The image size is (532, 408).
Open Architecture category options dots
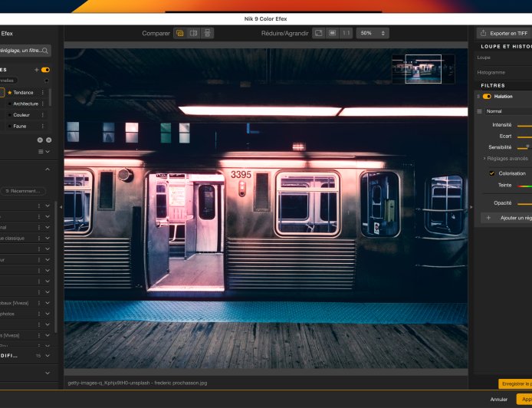pyautogui.click(x=43, y=104)
